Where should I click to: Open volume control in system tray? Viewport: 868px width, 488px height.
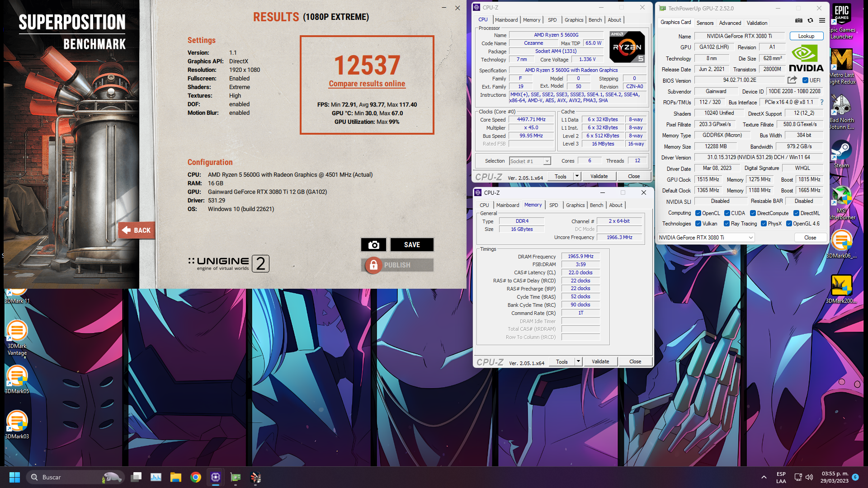tap(809, 477)
